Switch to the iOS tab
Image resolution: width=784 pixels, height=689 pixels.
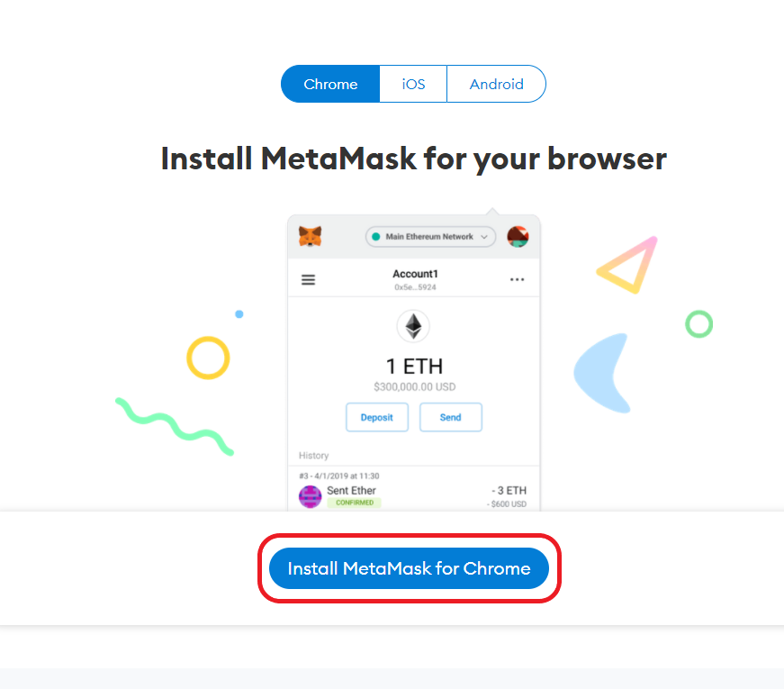(413, 84)
